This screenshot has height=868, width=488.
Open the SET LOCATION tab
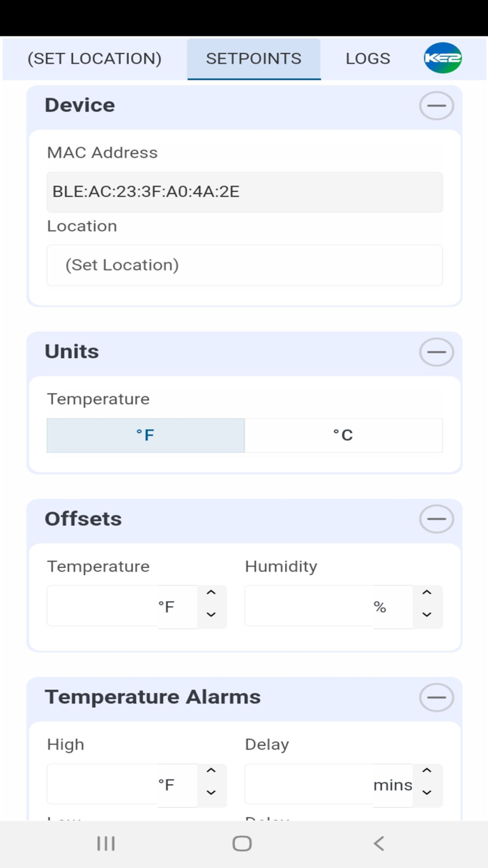click(94, 59)
